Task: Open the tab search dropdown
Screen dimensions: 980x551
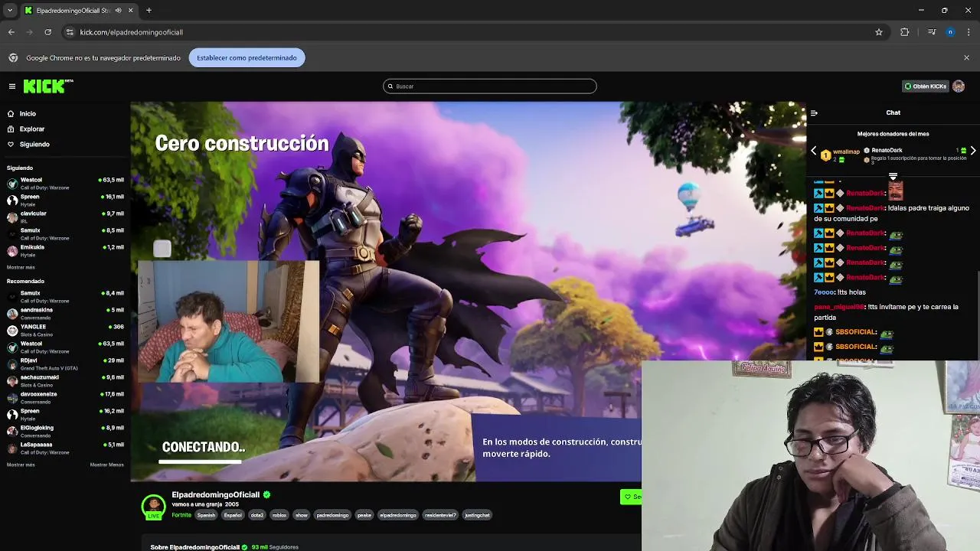Action: pos(10,11)
